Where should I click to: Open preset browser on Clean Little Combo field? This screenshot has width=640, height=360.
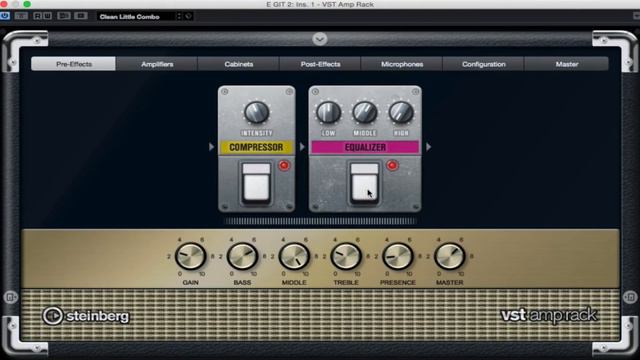tap(136, 16)
